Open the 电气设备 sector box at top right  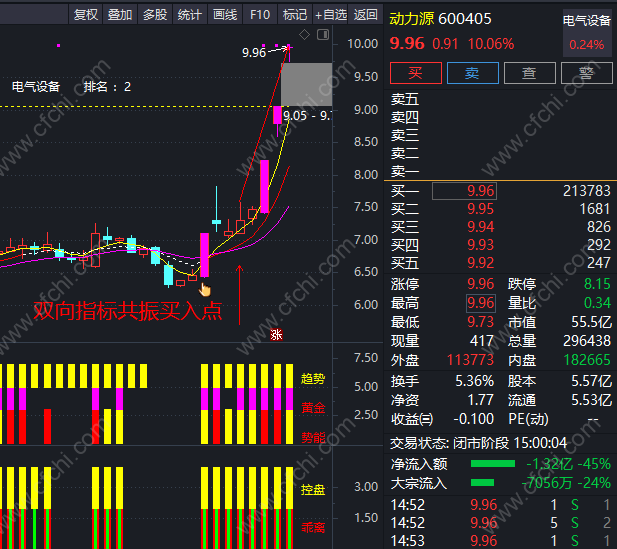point(586,31)
